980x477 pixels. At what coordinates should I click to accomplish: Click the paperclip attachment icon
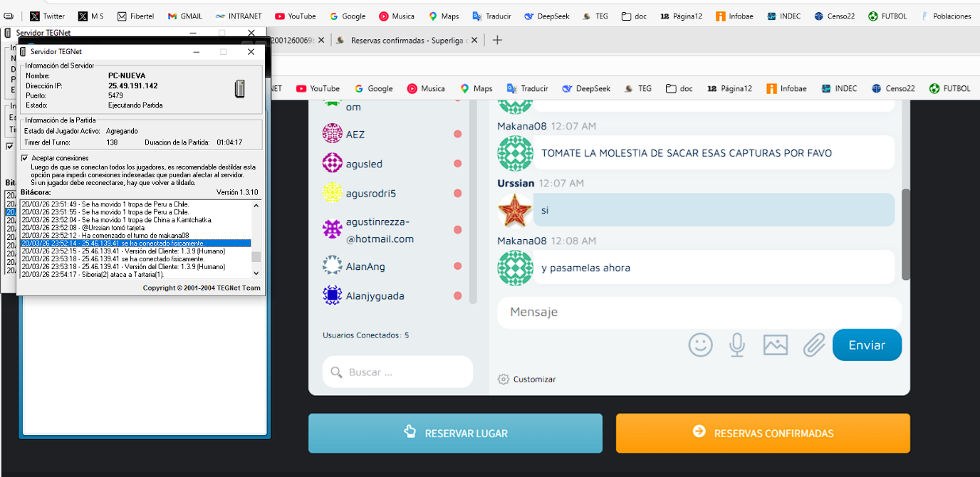(x=813, y=345)
